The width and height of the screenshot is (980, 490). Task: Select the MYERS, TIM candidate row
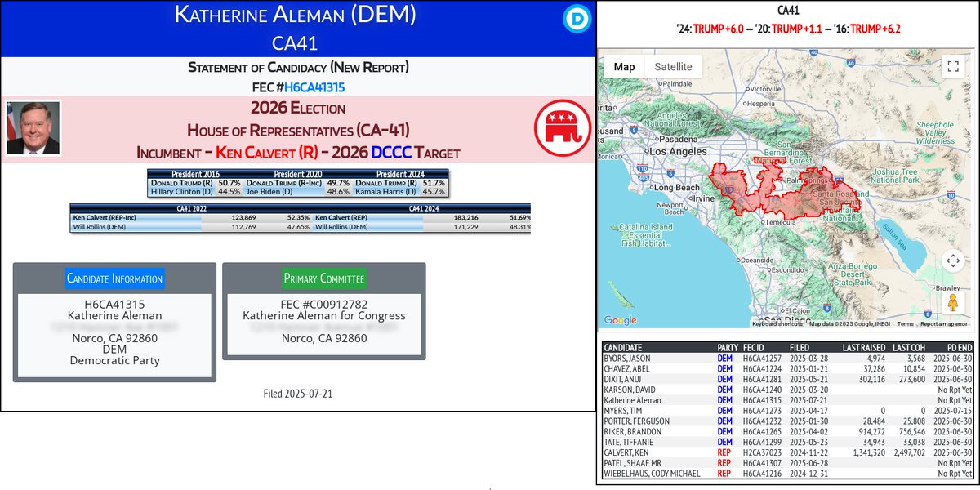[788, 411]
